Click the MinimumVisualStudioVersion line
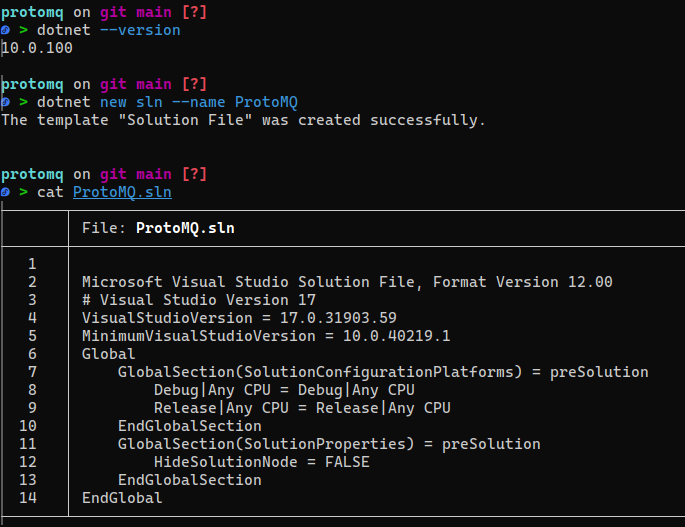 point(266,336)
